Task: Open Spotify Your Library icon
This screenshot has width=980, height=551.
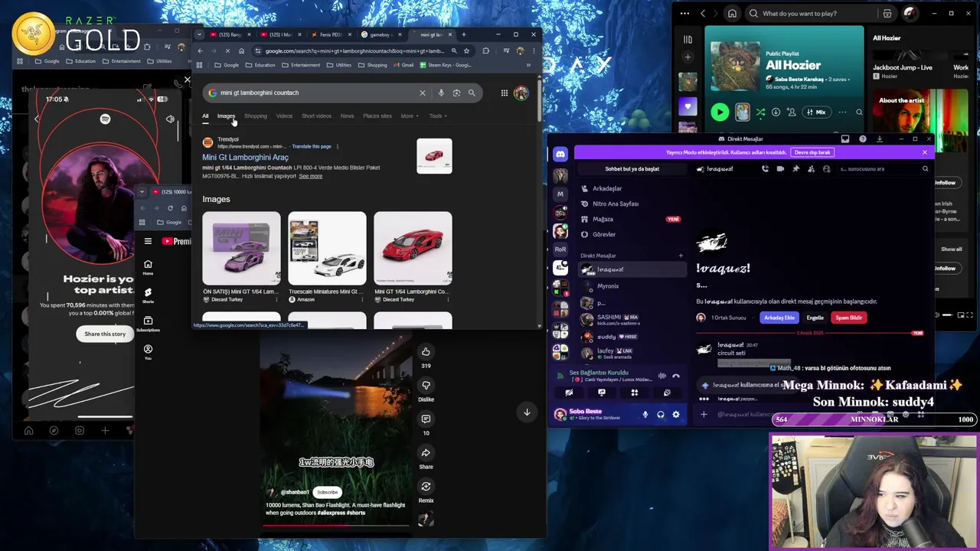Action: [688, 39]
